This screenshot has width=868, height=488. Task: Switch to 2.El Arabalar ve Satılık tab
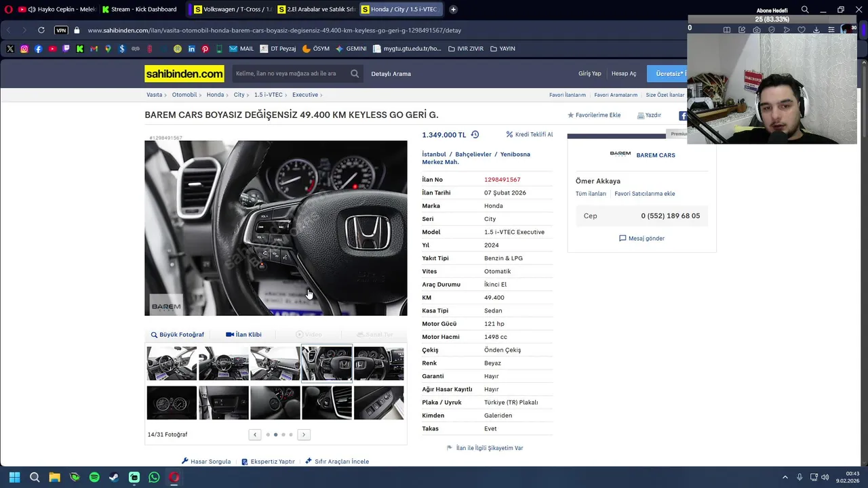pos(316,9)
